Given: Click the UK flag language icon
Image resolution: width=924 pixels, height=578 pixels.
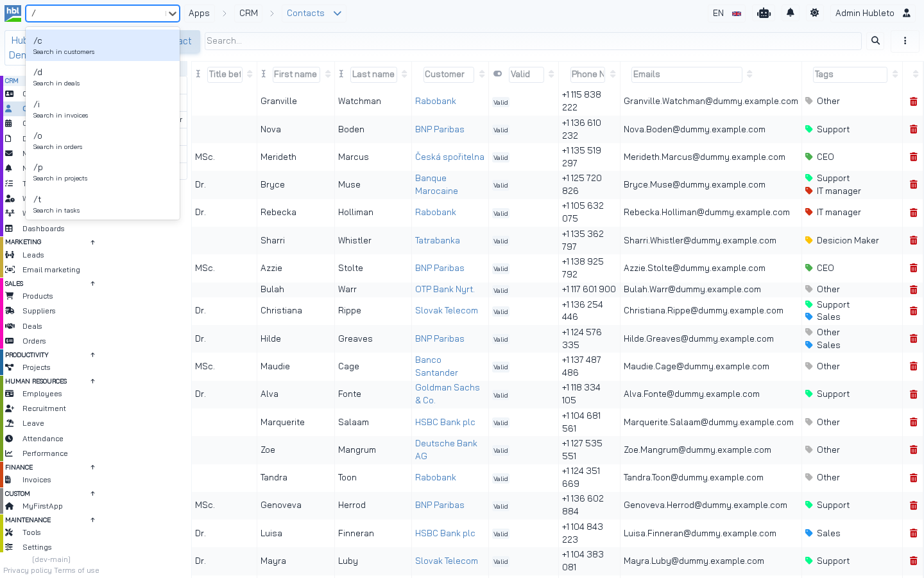Looking at the screenshot, I should (737, 13).
